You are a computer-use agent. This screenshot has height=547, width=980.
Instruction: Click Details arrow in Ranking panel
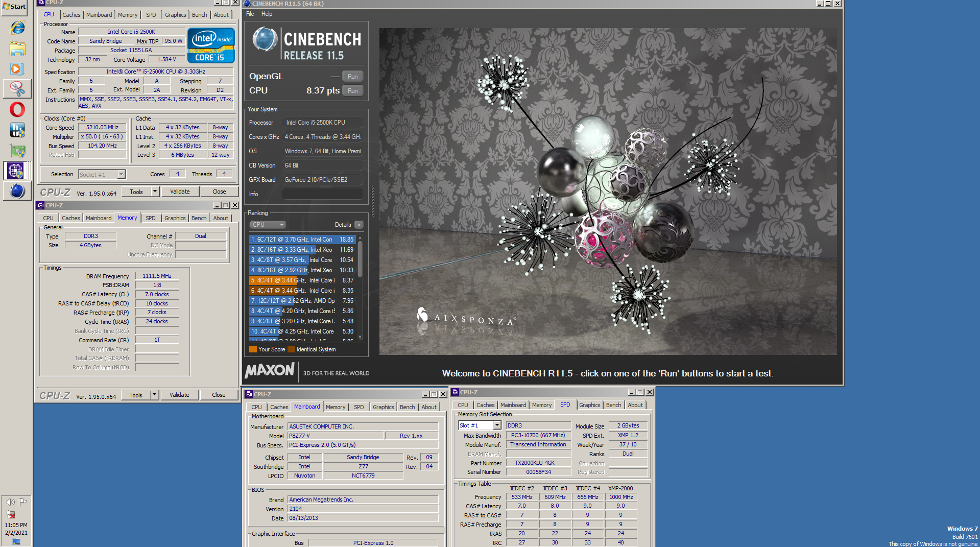359,225
